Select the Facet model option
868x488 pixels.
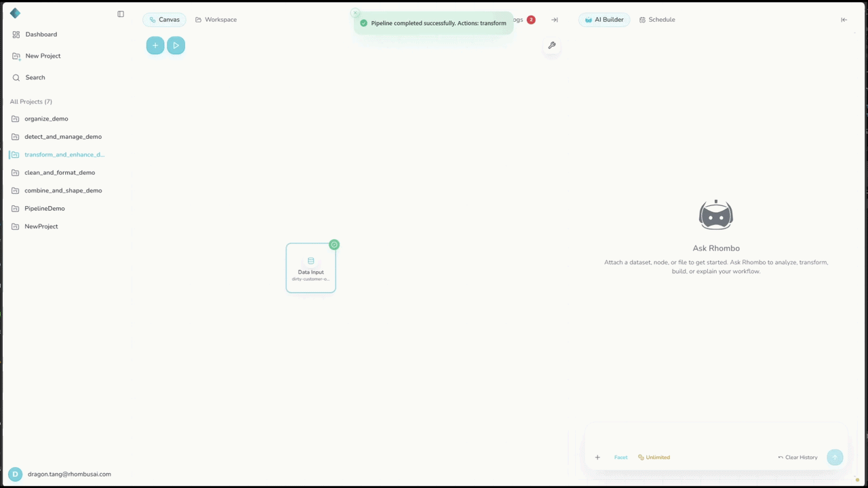[621, 457]
